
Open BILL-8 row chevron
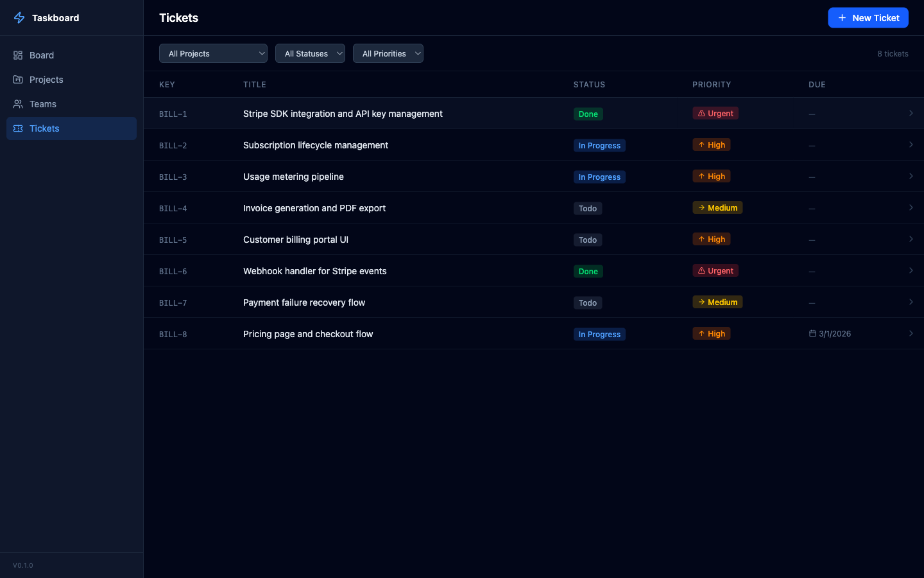[911, 333]
